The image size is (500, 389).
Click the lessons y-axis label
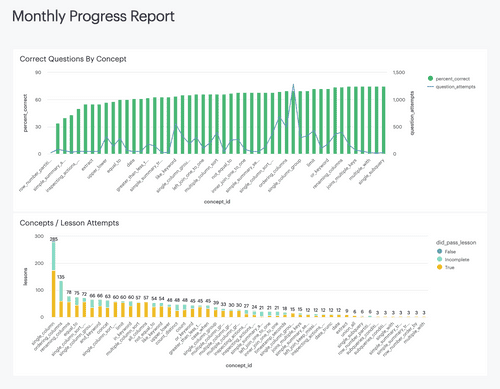pyautogui.click(x=25, y=276)
